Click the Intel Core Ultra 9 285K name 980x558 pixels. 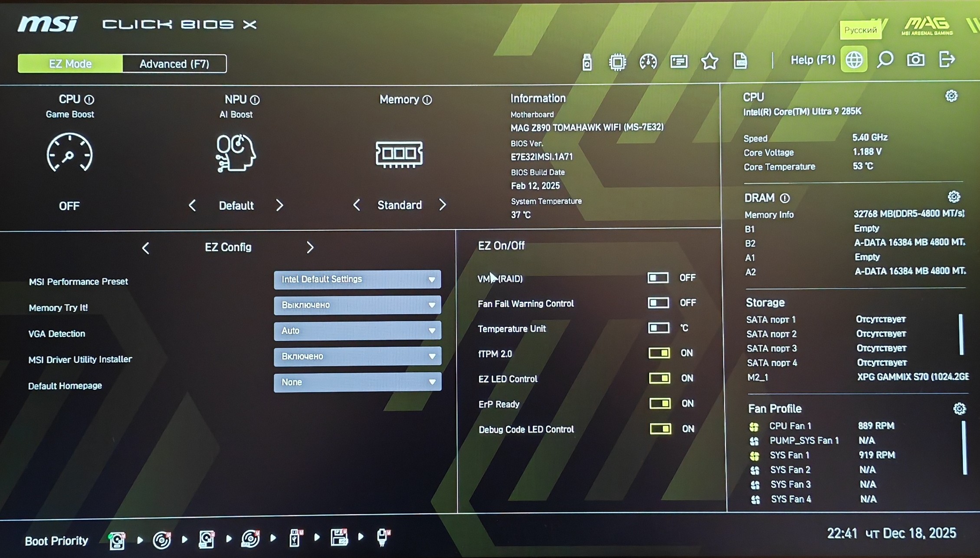pos(802,112)
